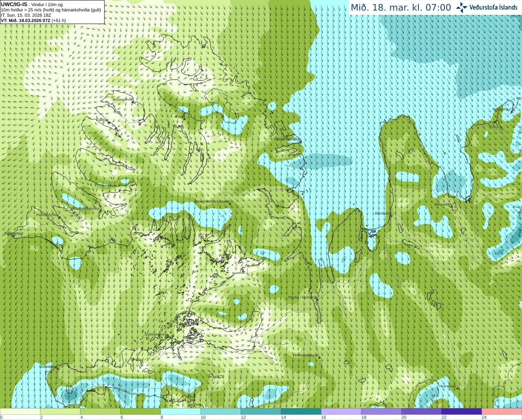Select the Gufuskálar station label
The height and width of the screenshot is (420, 522).
[x=48, y=367]
